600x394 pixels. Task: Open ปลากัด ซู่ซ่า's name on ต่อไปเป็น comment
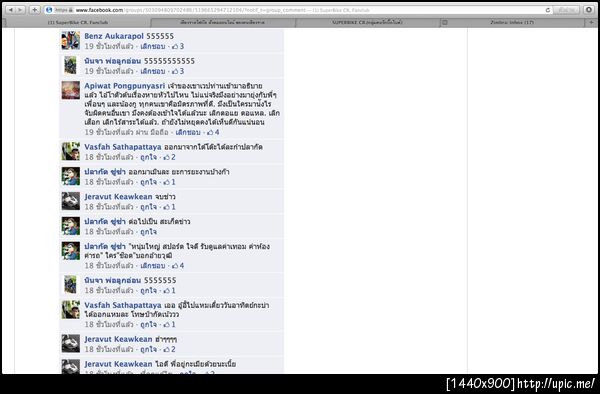105,221
